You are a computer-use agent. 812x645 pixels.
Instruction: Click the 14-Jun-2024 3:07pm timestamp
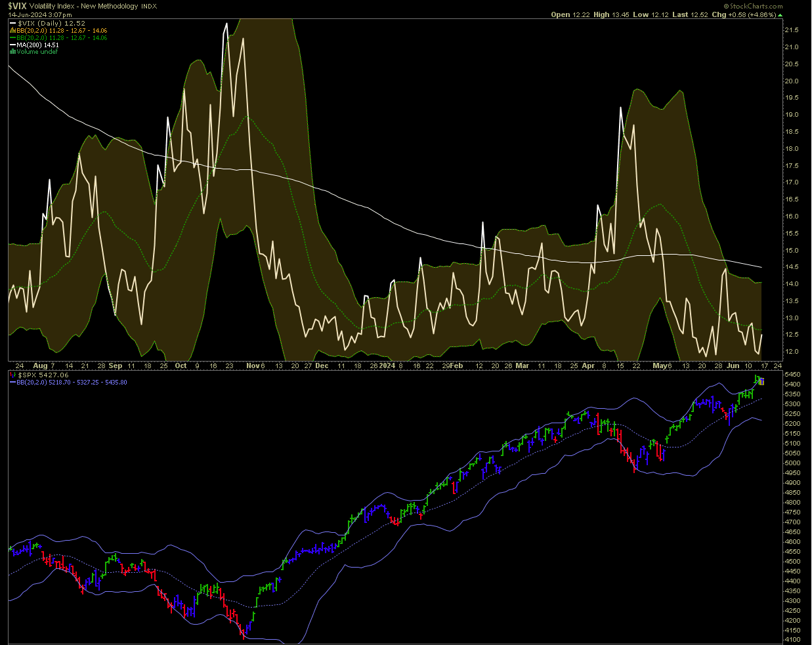40,14
